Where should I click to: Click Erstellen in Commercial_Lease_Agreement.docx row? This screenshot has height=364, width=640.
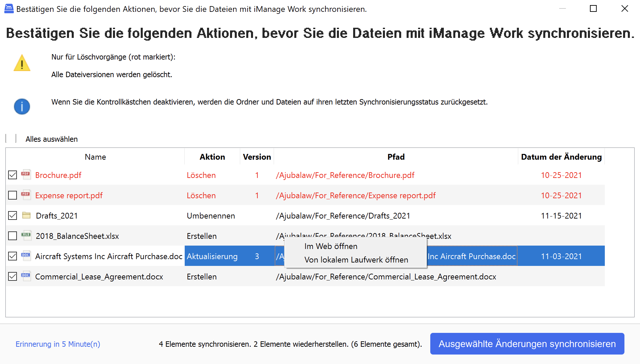pos(202,277)
